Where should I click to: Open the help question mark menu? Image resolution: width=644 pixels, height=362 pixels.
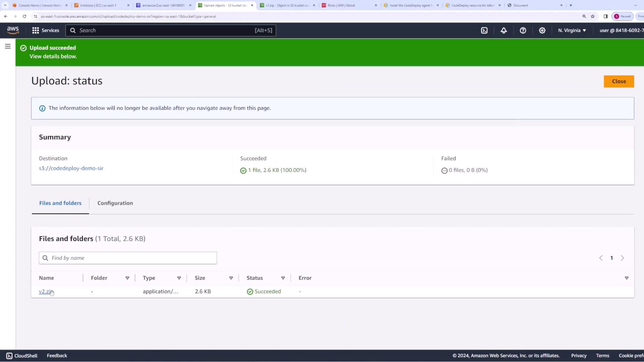click(x=523, y=31)
